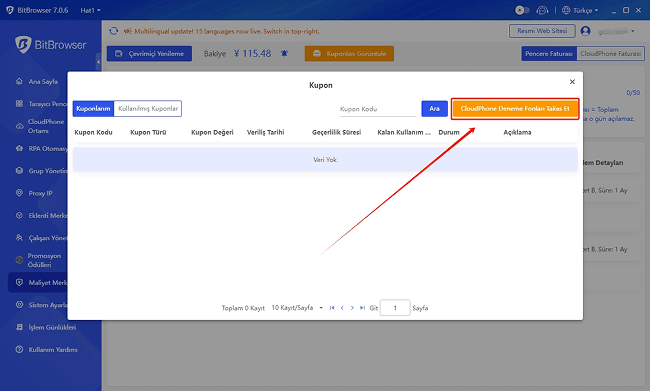Viewport: 650px width, 391px height.
Task: Click the bell icon next to Bakiye
Action: tap(284, 53)
